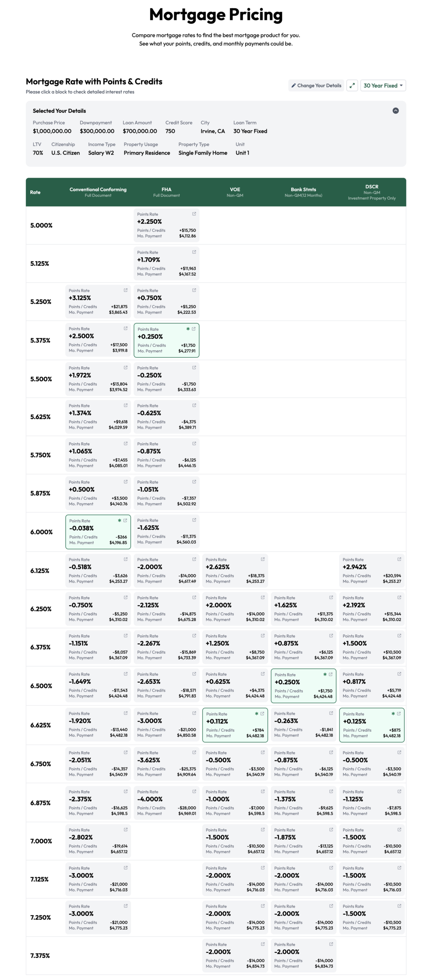Choose the Bank Stmts 7.000% rate block
Screen dimensions: 427x980
[303, 841]
